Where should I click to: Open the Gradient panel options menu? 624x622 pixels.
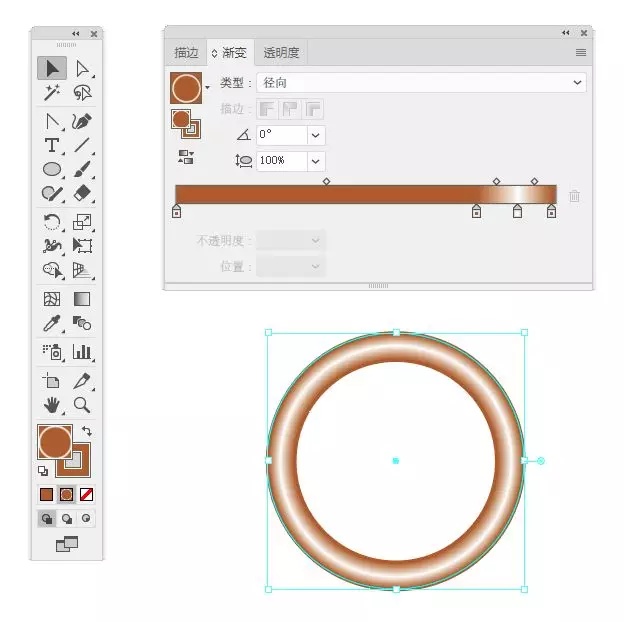[581, 53]
